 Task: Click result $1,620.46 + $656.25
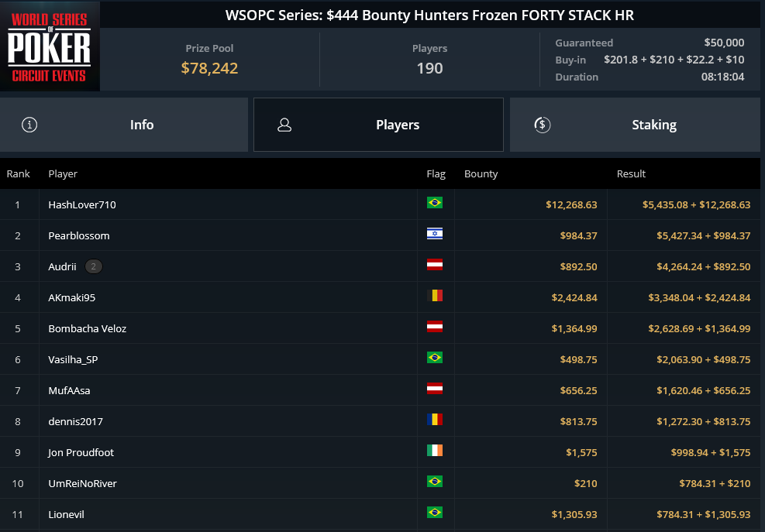tap(704, 390)
